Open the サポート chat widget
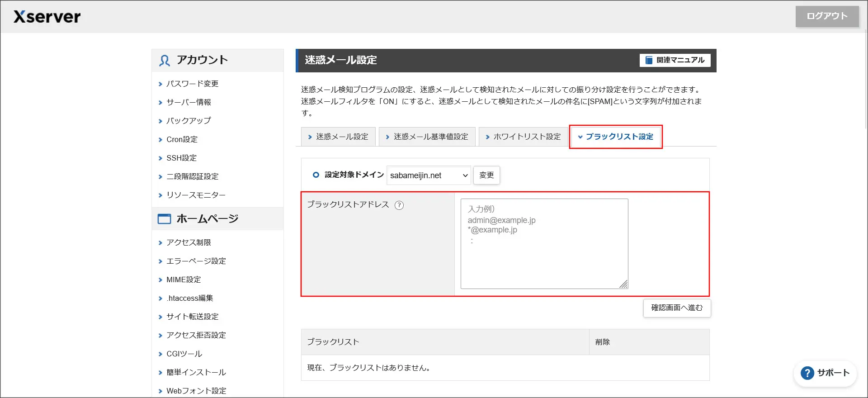 point(826,373)
